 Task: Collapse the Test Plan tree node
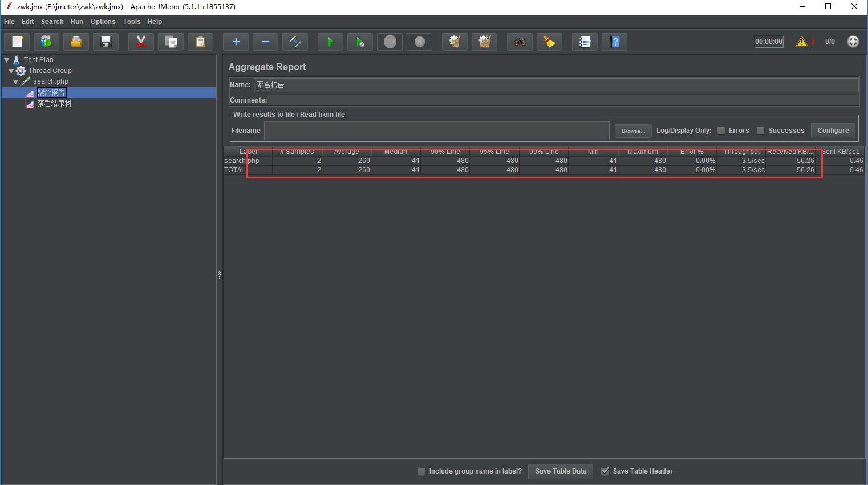7,60
